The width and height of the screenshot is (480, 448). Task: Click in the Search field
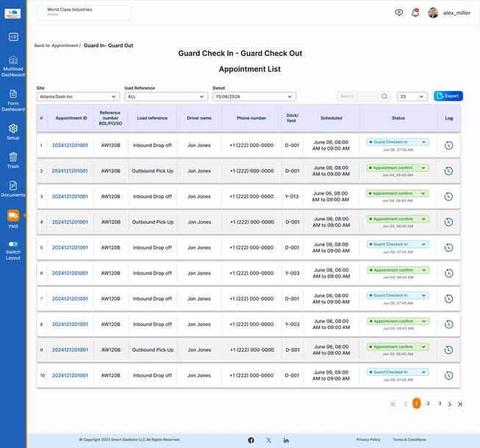[x=364, y=96]
